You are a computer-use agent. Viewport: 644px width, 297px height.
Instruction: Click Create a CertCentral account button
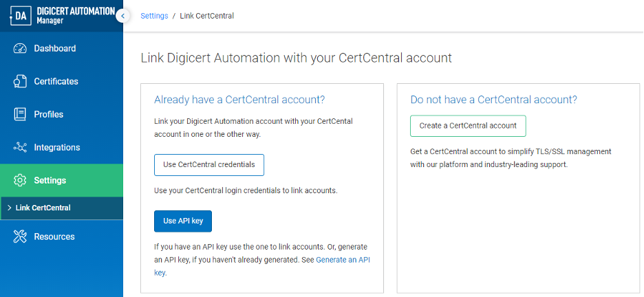468,126
